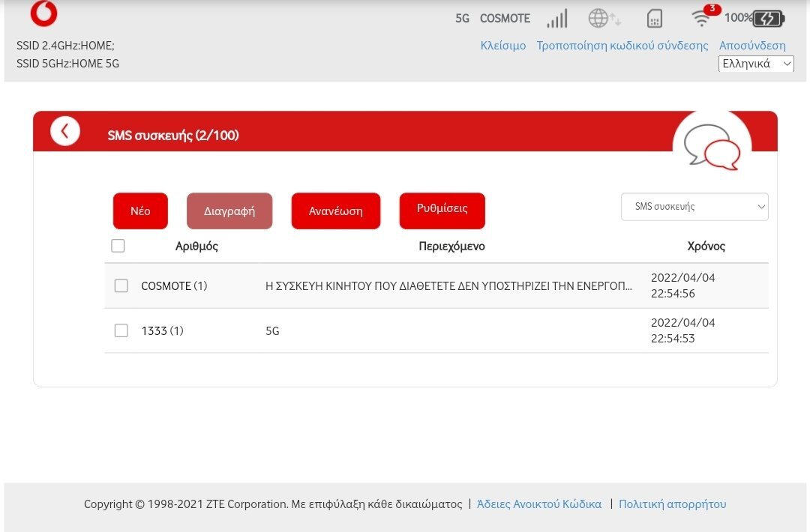Viewport: 810px width, 532px height.
Task: Click the SSID 2.4GHz:HOME text
Action: pyautogui.click(x=65, y=46)
